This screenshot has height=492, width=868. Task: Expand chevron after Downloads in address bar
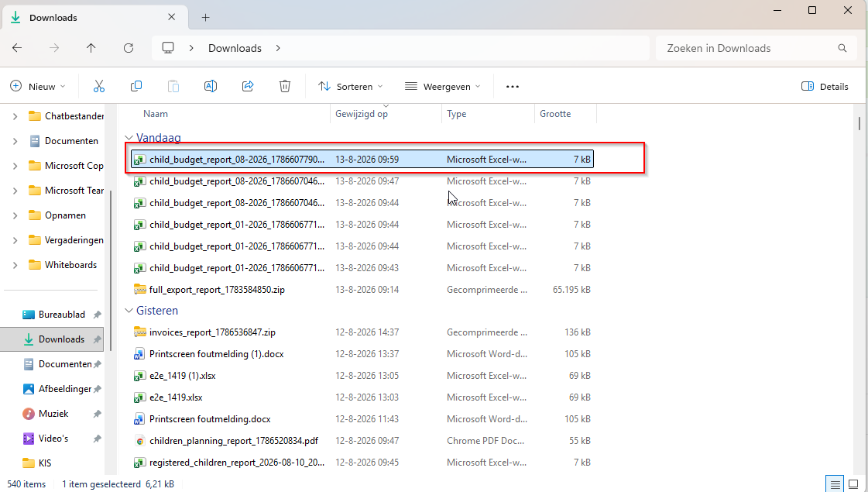pos(278,48)
